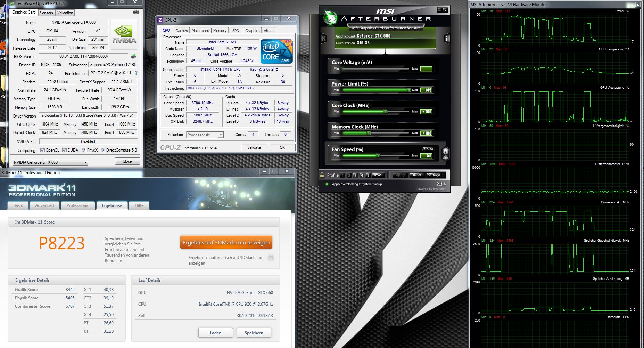Click the Firefox desktop shortcut icon
The image size is (644, 348).
pyautogui.click(x=3, y=48)
